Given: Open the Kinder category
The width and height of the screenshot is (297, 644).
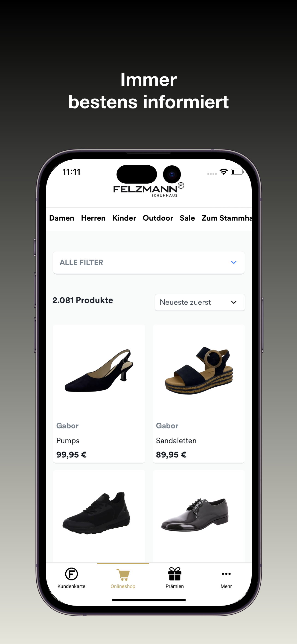Looking at the screenshot, I should (124, 218).
